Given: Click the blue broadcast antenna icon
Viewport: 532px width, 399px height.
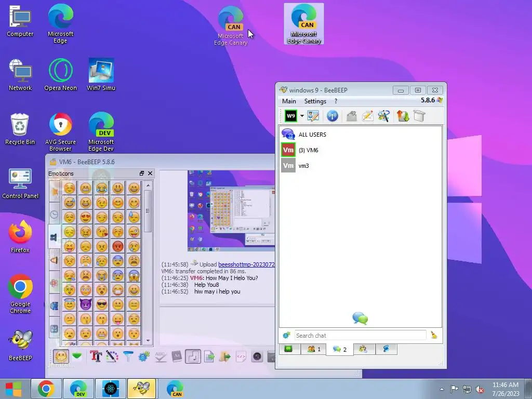Looking at the screenshot, I should (x=332, y=116).
